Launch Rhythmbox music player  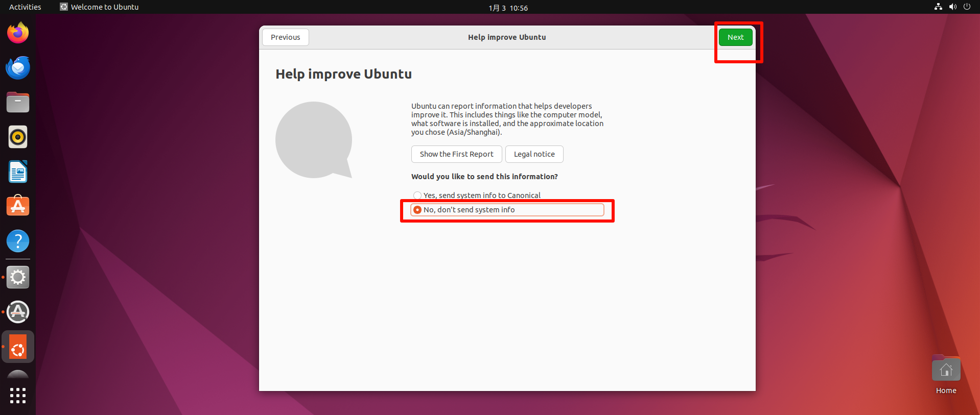(x=18, y=137)
